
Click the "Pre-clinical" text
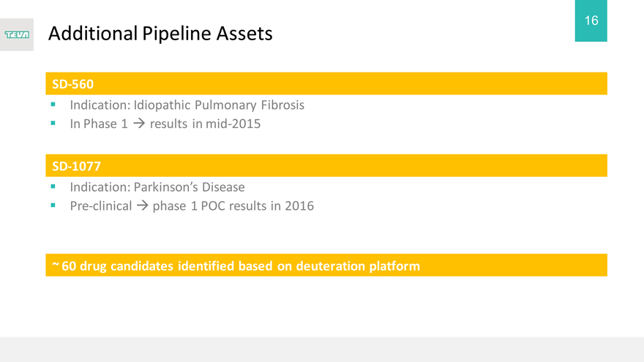coord(101,206)
